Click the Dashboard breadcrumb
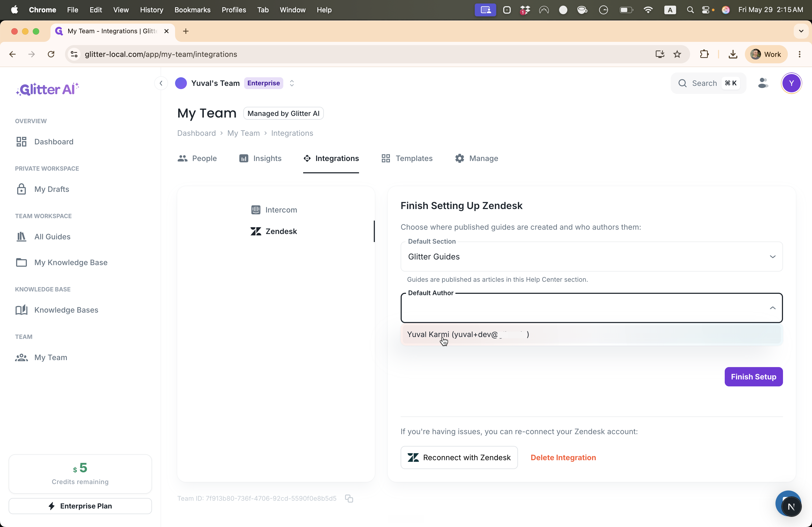Image resolution: width=812 pixels, height=527 pixels. (x=197, y=133)
